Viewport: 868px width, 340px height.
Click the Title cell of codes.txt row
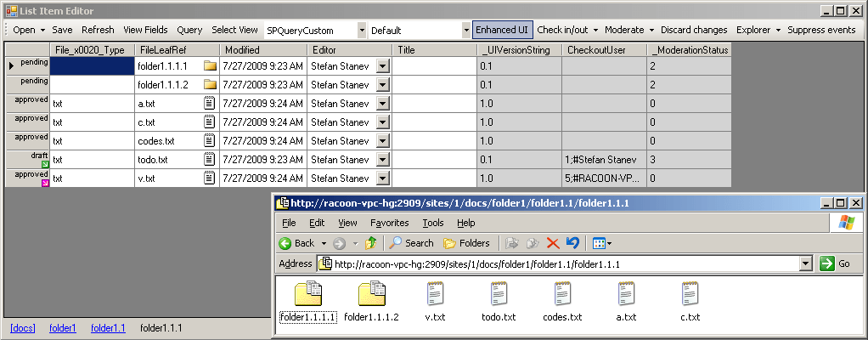[x=435, y=140]
